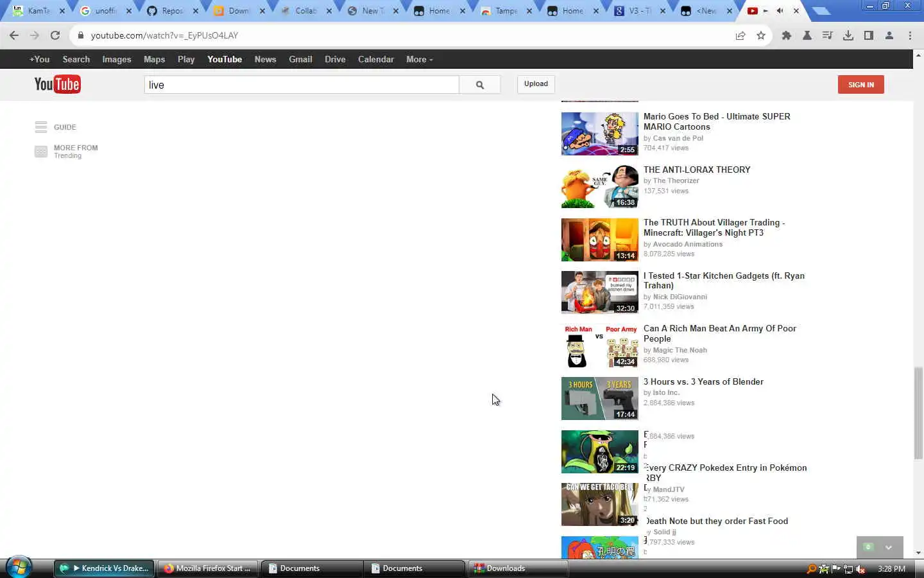
Task: Open 3 Hours vs. 3 Years of Blender
Action: (x=703, y=381)
